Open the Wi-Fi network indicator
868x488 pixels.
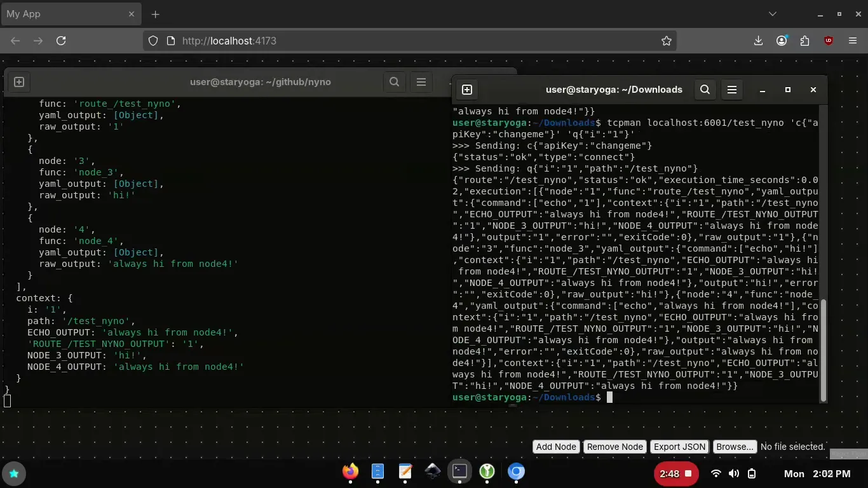tap(716, 473)
